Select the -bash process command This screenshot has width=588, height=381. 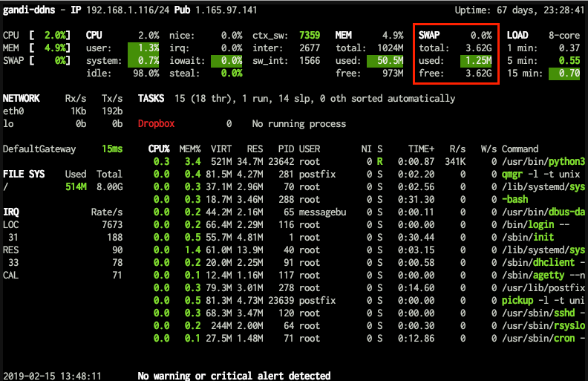tap(515, 200)
